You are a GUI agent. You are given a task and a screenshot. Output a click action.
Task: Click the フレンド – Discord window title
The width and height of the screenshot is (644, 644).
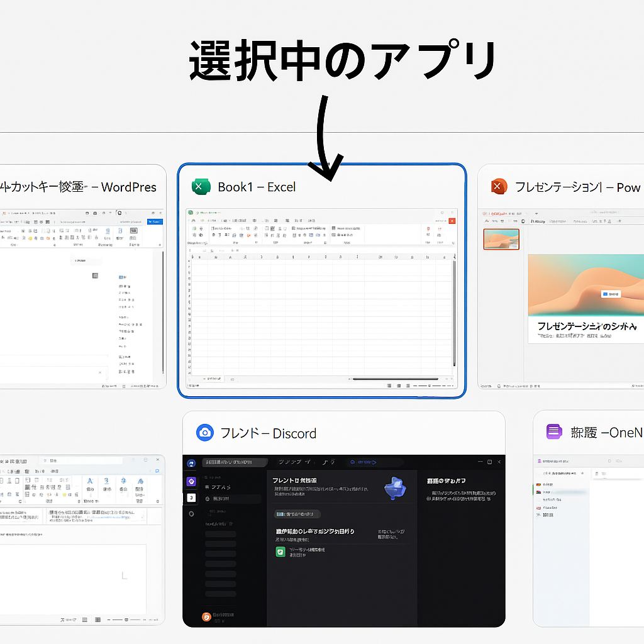point(268,433)
